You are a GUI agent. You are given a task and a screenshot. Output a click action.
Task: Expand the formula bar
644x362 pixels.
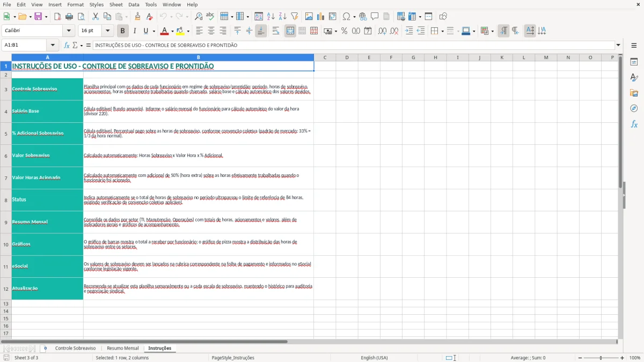618,45
